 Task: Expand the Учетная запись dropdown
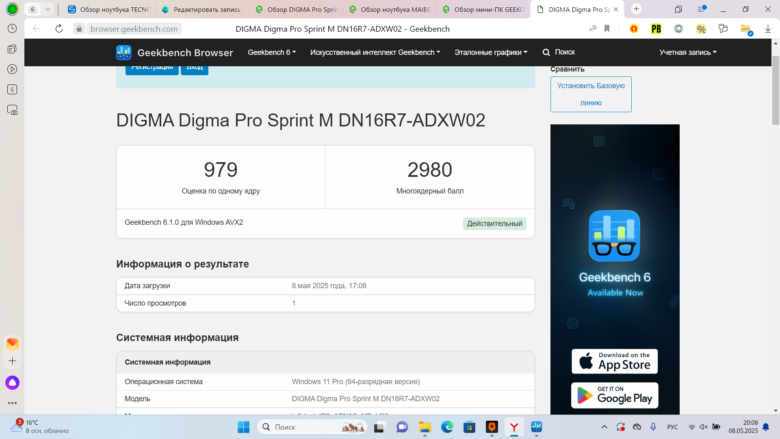click(688, 52)
